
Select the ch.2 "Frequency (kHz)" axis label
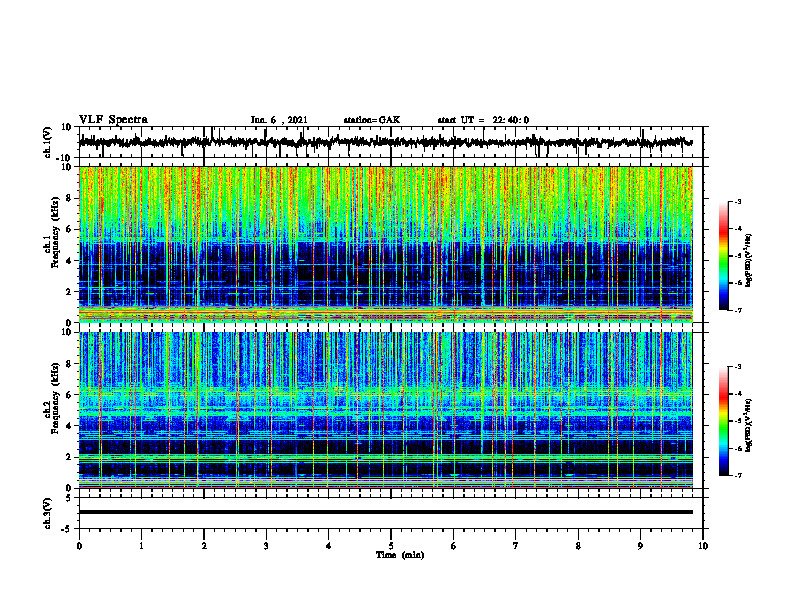click(x=55, y=398)
